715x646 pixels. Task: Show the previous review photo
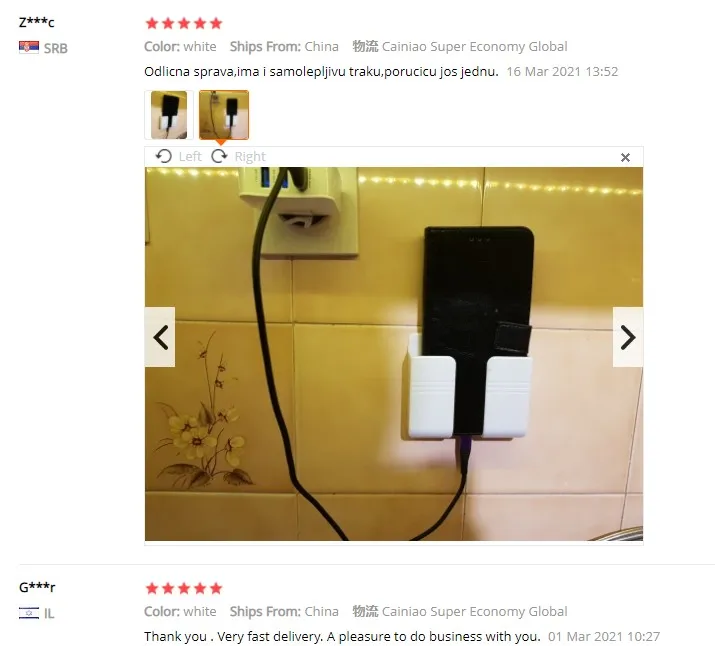pyautogui.click(x=160, y=337)
